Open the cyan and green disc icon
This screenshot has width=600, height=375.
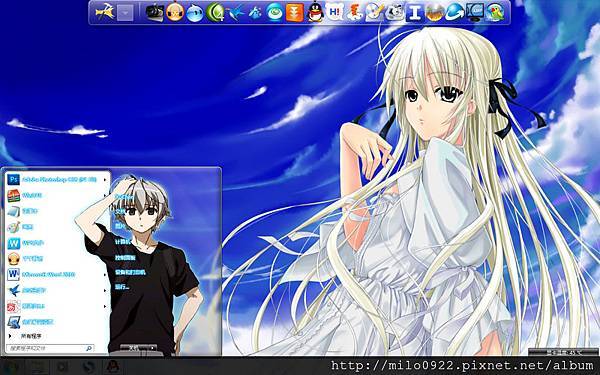coord(274,13)
